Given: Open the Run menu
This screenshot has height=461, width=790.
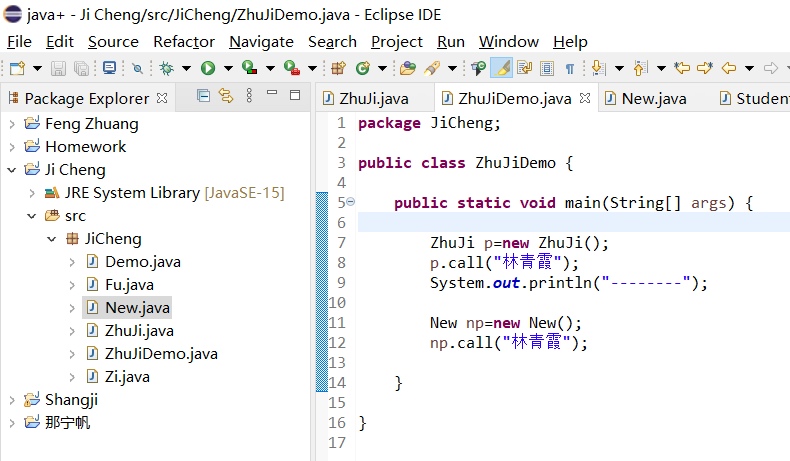Looking at the screenshot, I should pos(450,42).
